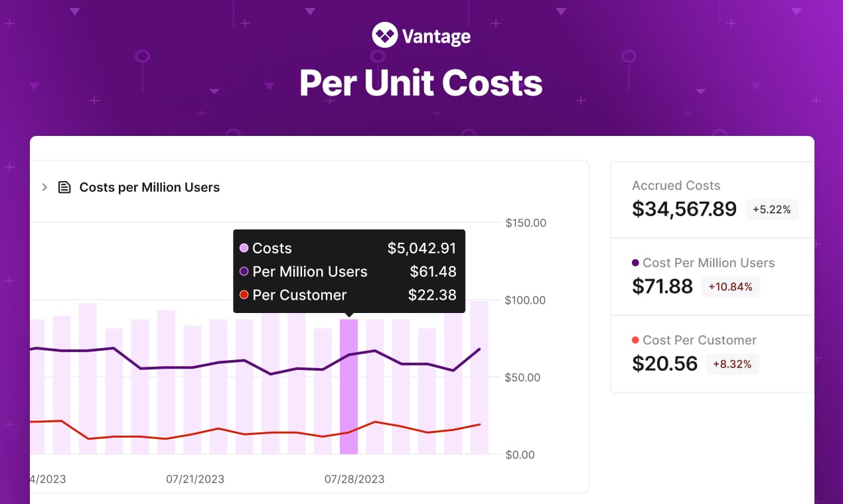Select the 07/28/2023 axis label
Screen dimensions: 843x504
coord(354,479)
